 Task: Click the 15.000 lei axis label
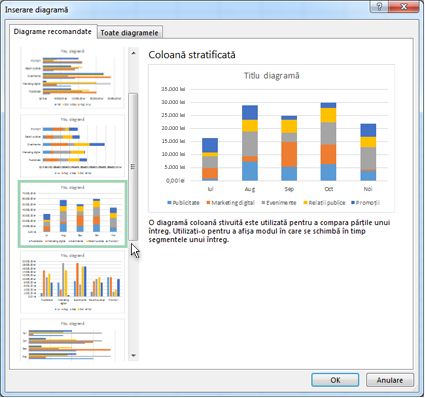pyautogui.click(x=173, y=141)
